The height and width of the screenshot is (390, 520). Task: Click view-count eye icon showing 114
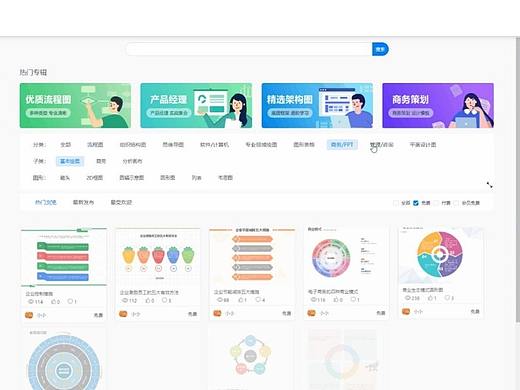coord(31,302)
